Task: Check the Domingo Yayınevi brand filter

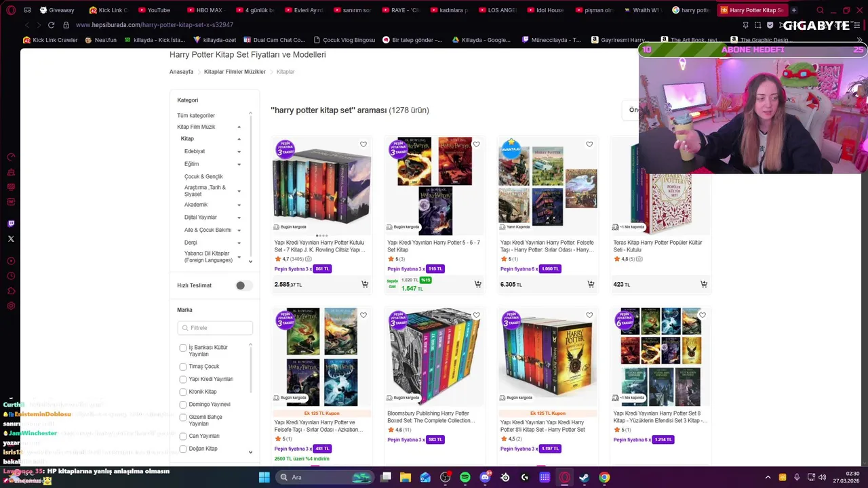Action: coord(183,405)
